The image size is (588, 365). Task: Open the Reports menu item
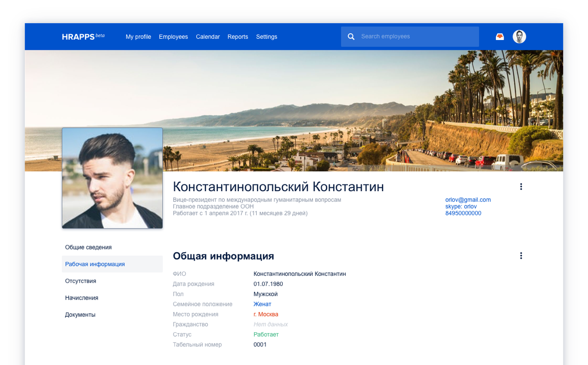click(x=238, y=37)
